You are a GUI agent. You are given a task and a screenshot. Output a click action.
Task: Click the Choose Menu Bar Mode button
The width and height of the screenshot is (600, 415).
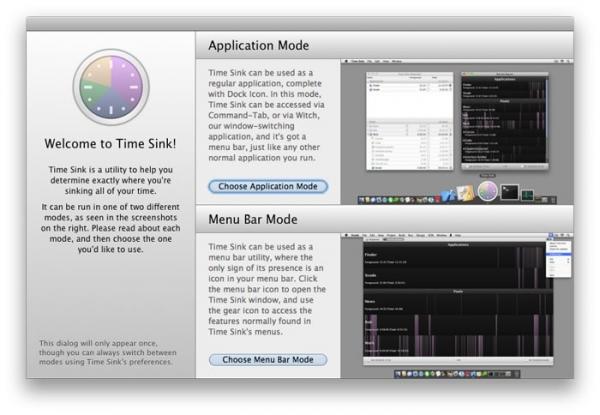(x=268, y=360)
